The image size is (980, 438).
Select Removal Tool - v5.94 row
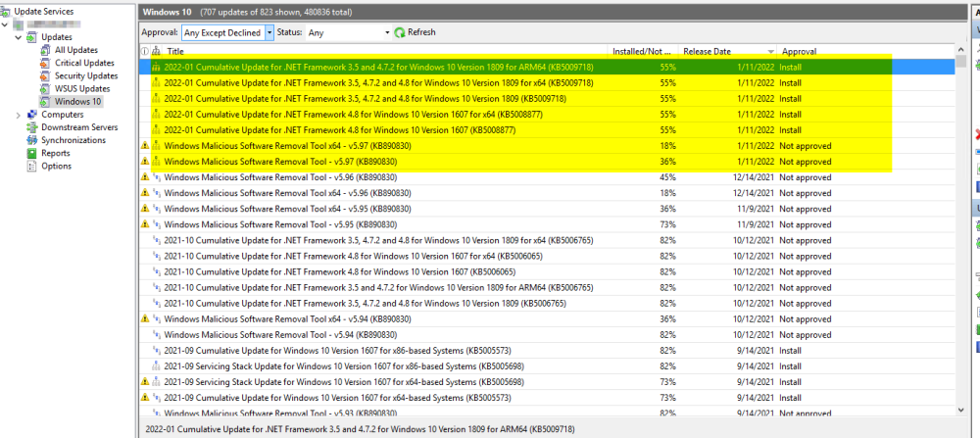547,335
